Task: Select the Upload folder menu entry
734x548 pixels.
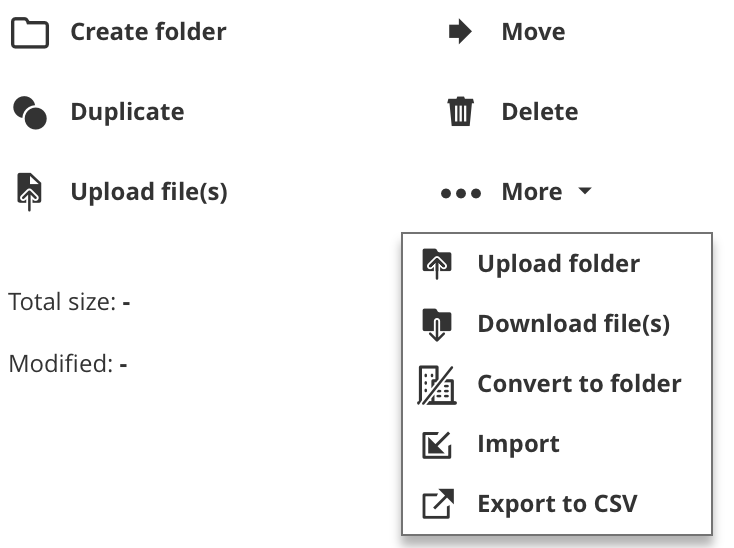Action: coord(558,264)
